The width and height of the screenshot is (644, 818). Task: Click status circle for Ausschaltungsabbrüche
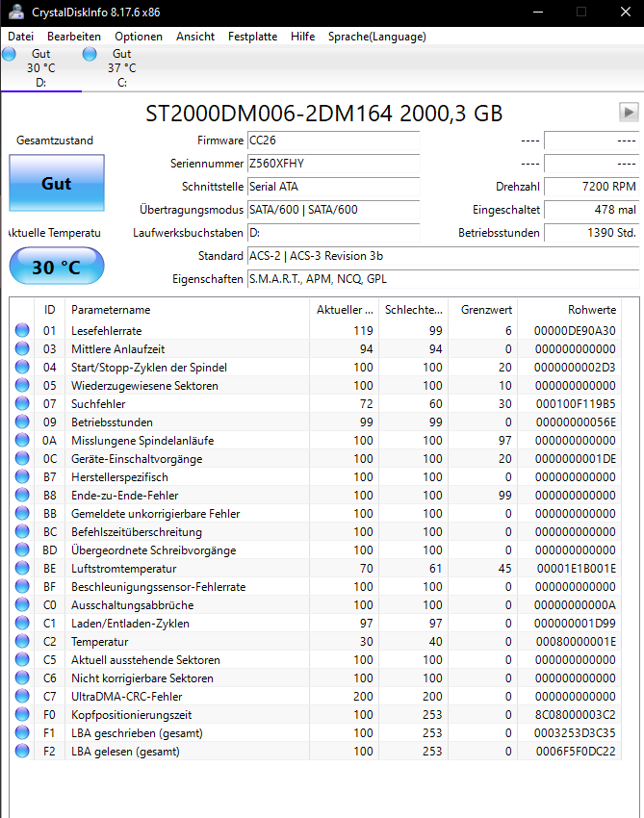(22, 604)
